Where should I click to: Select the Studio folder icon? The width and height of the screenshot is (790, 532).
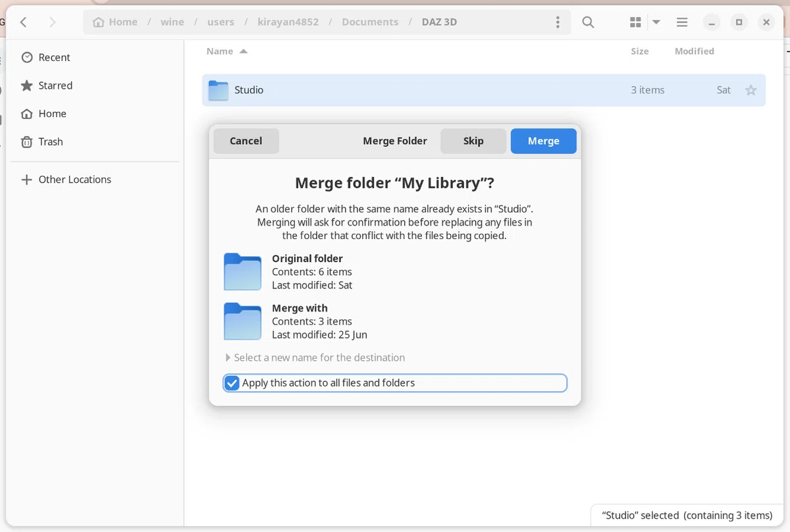[x=219, y=90]
